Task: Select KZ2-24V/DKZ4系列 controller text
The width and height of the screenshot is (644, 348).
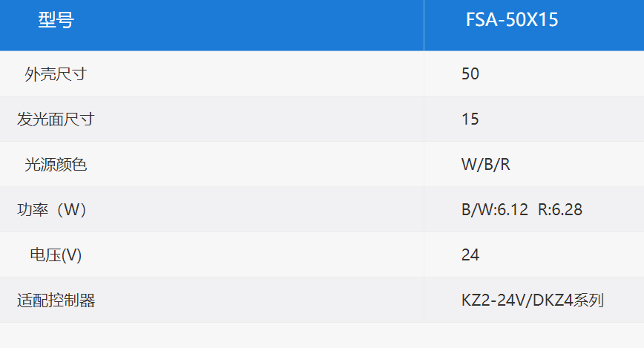Action: pyautogui.click(x=533, y=300)
